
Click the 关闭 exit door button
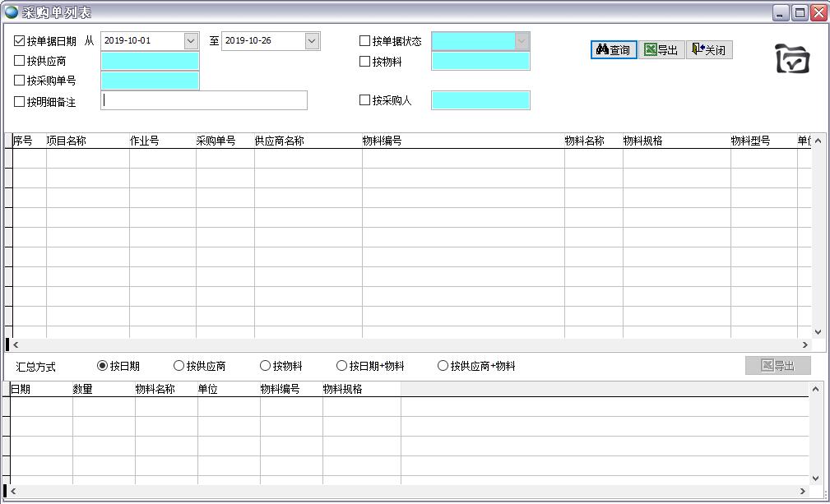[x=708, y=50]
